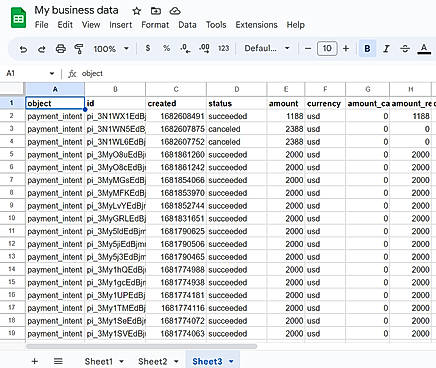Click the document title My business data

pos(76,10)
